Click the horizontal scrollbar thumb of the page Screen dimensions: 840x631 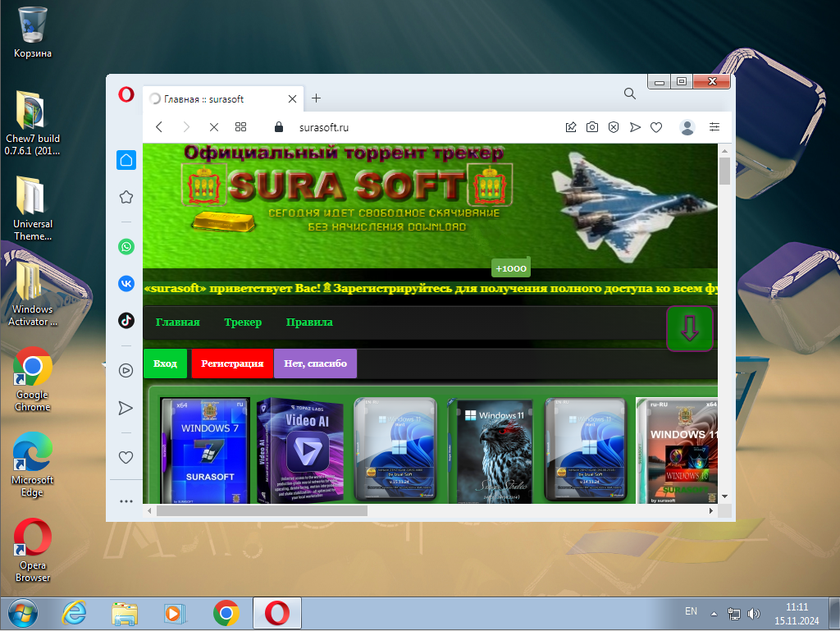coord(262,511)
